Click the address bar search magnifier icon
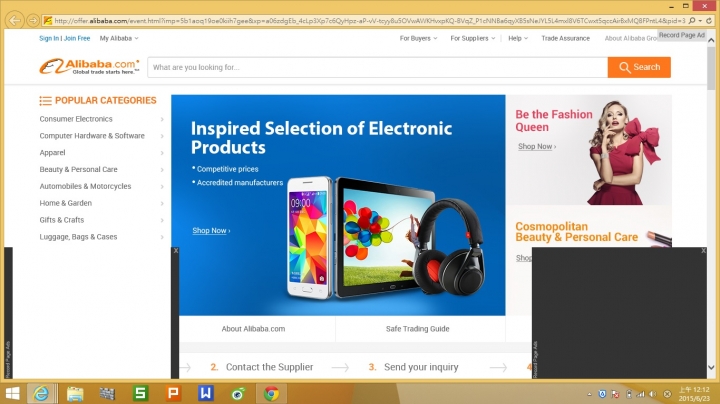The width and height of the screenshot is (720, 404). tap(692, 21)
